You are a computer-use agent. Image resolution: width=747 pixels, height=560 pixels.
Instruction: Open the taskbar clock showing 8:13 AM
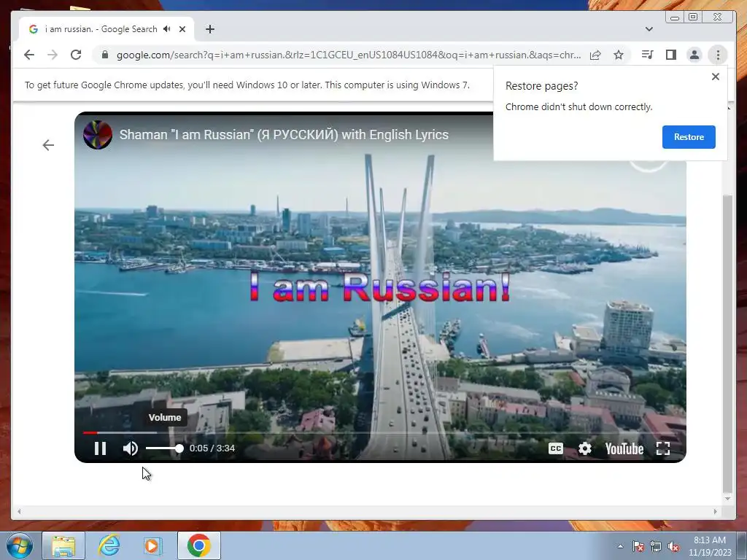709,546
